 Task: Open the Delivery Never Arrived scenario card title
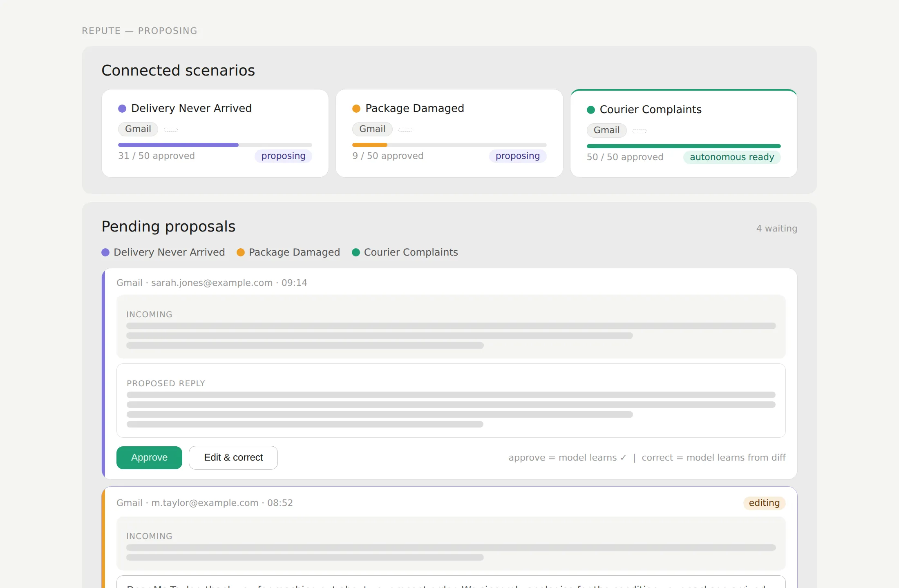tap(191, 108)
